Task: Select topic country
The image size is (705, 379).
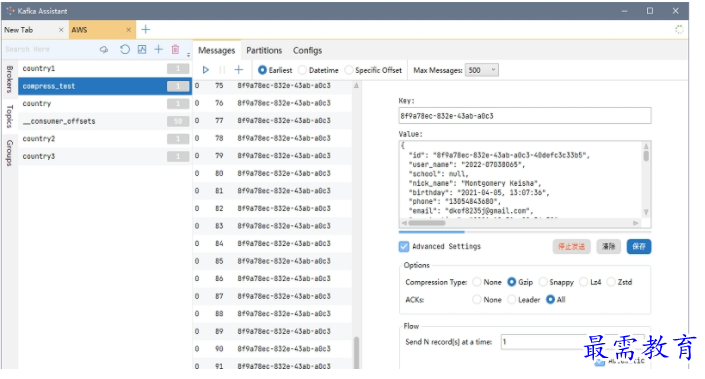Action: point(105,103)
